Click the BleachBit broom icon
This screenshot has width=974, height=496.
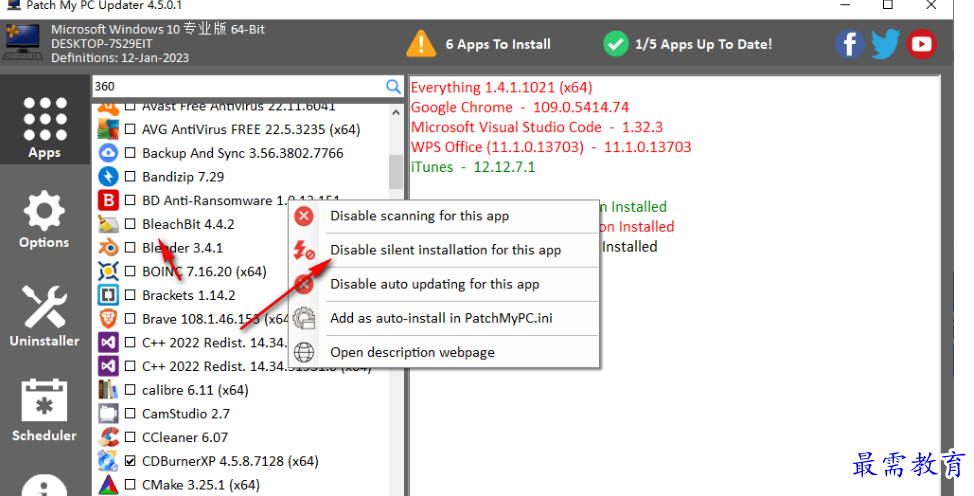108,224
